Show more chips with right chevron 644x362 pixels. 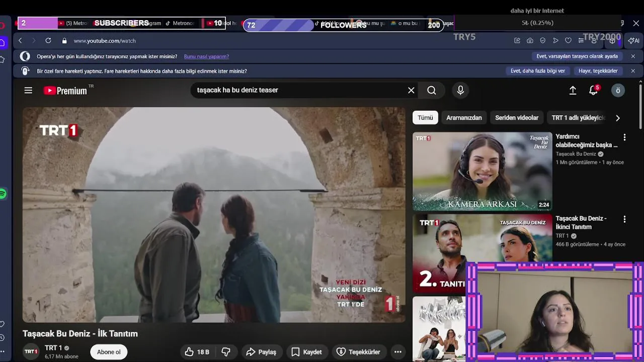coord(618,118)
